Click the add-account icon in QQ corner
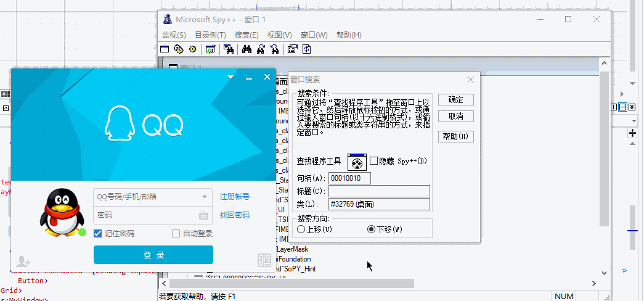Viewport: 644px width, 301px height. tap(23, 261)
